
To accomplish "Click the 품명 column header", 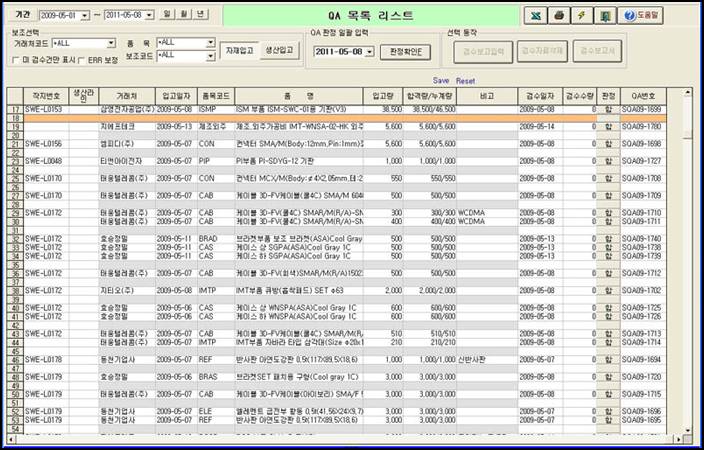I will point(299,96).
